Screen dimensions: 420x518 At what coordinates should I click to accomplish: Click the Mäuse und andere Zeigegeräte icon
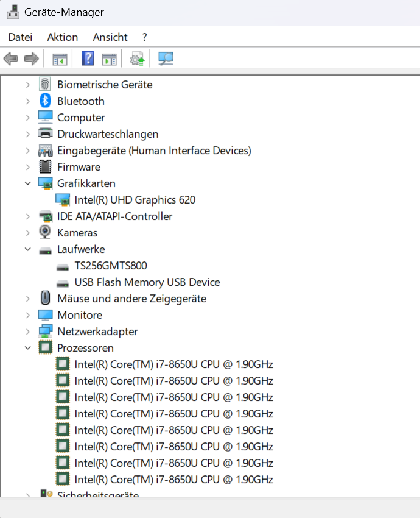45,298
